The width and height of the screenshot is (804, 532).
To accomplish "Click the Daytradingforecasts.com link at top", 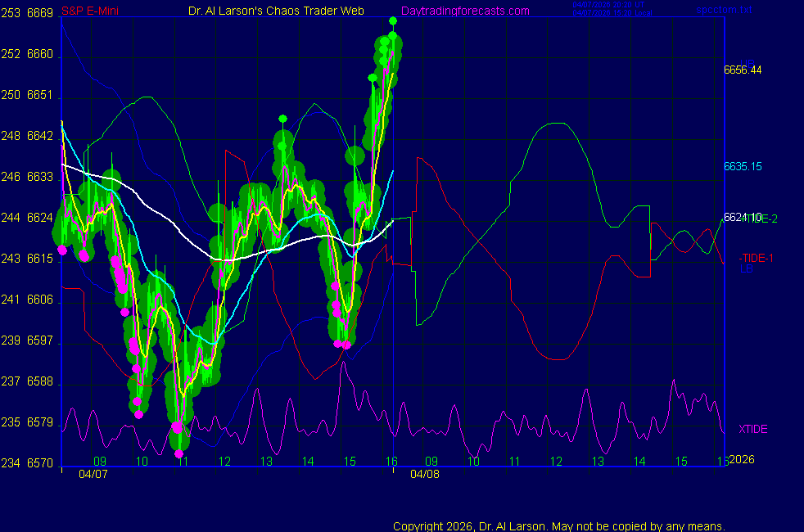I will pos(464,11).
